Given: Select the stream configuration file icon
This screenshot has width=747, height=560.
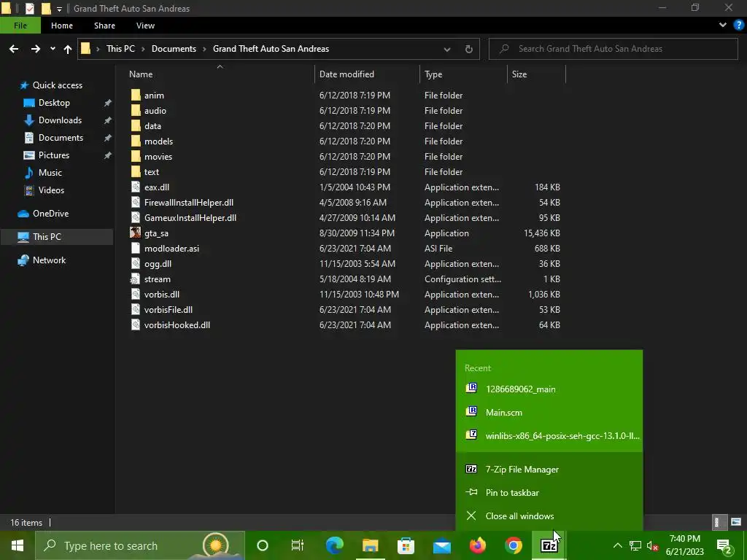Looking at the screenshot, I should pos(136,279).
